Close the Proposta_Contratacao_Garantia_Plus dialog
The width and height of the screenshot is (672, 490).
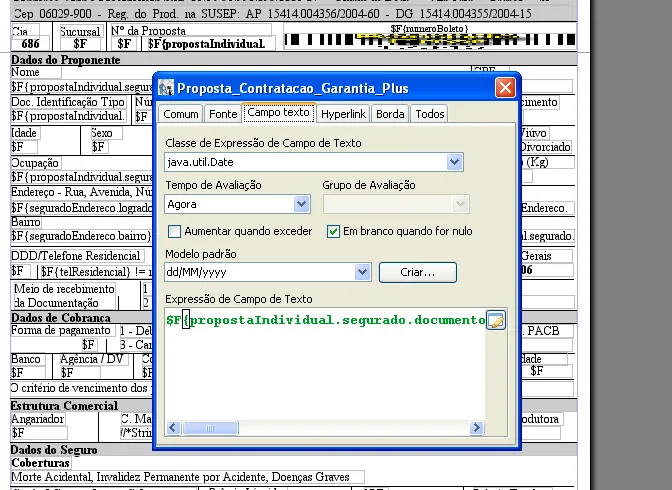(x=505, y=88)
